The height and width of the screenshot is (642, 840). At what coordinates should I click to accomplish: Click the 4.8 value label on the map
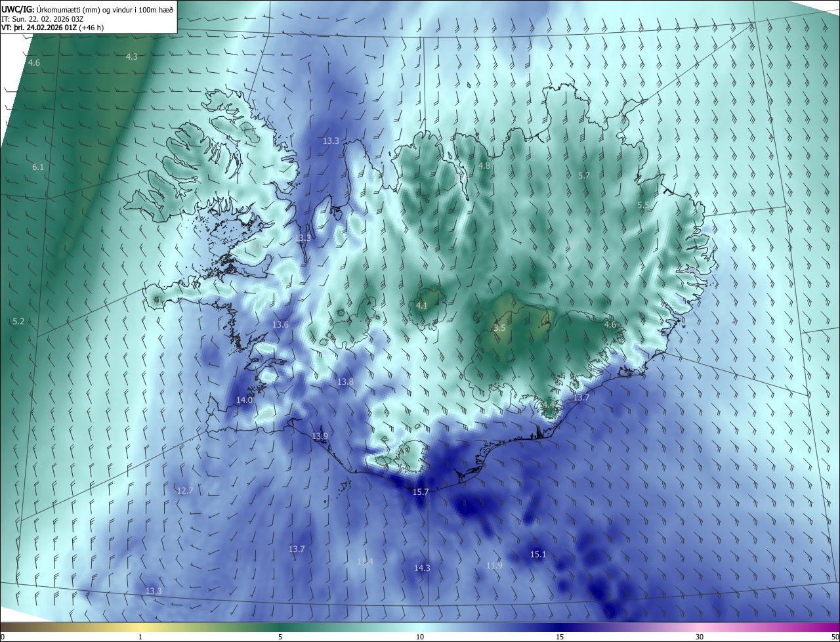pos(484,166)
